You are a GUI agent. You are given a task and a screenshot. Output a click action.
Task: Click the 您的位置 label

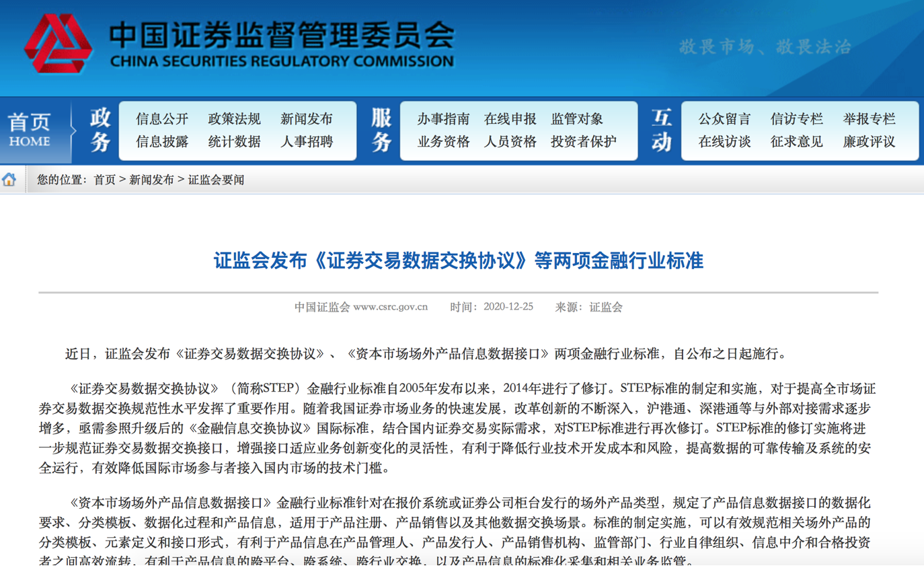coord(62,180)
